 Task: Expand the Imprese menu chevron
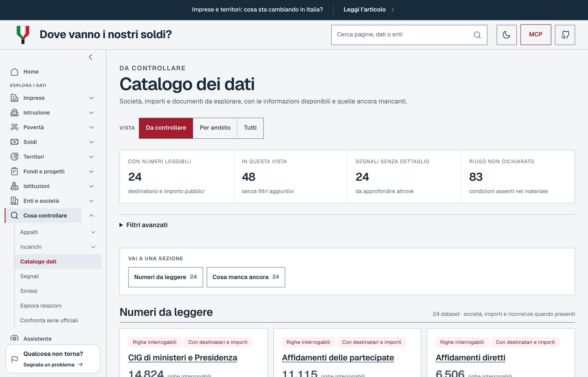[x=91, y=98]
